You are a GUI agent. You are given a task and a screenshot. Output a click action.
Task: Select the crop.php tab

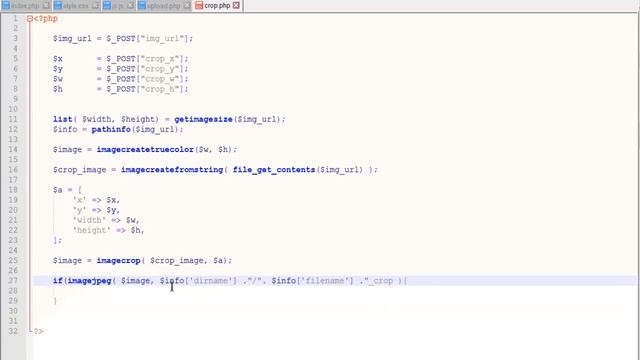pos(218,6)
